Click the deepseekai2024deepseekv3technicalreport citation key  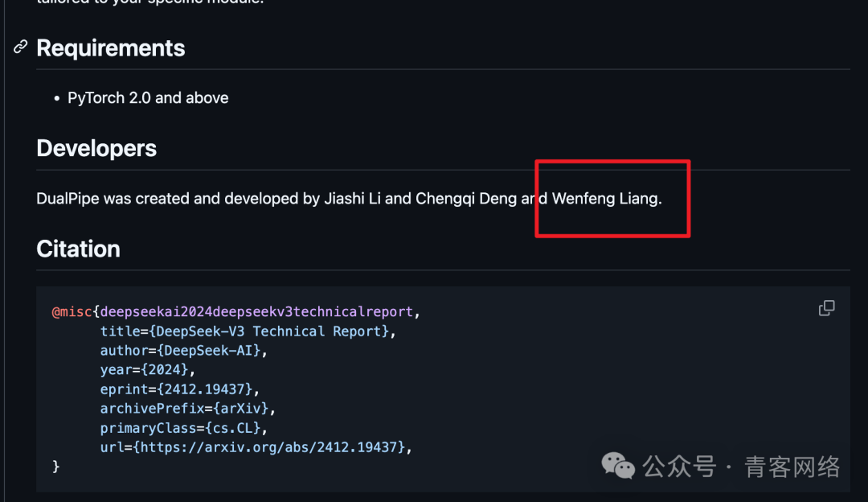point(257,312)
